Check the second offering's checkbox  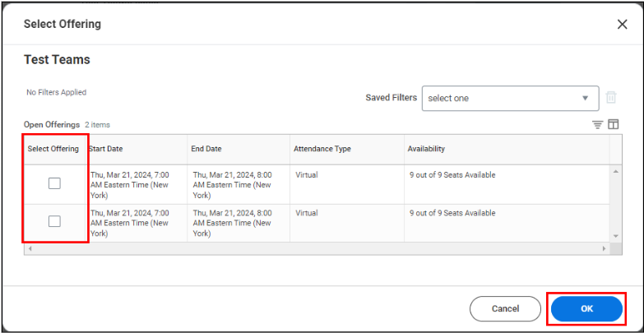point(54,221)
